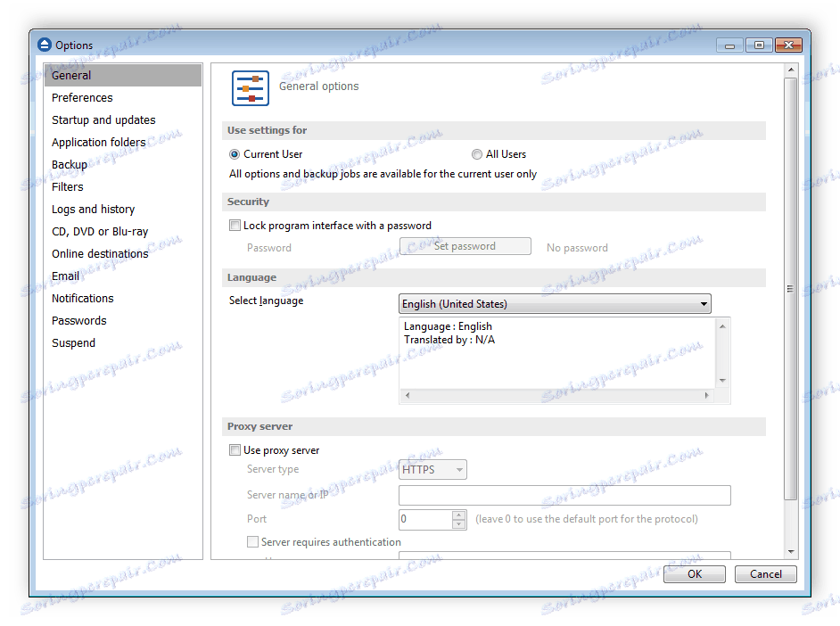Open Logs and history settings
Image resolution: width=840 pixels, height=626 pixels.
123,210
